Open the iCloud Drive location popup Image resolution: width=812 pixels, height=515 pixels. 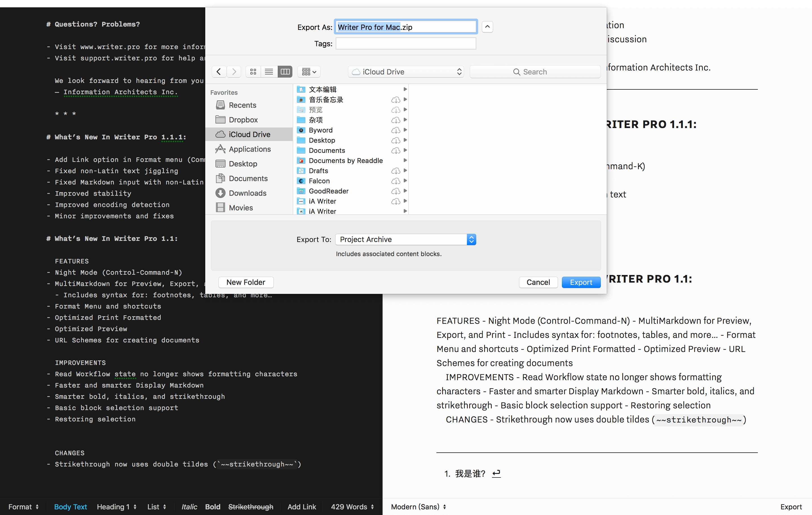[406, 72]
